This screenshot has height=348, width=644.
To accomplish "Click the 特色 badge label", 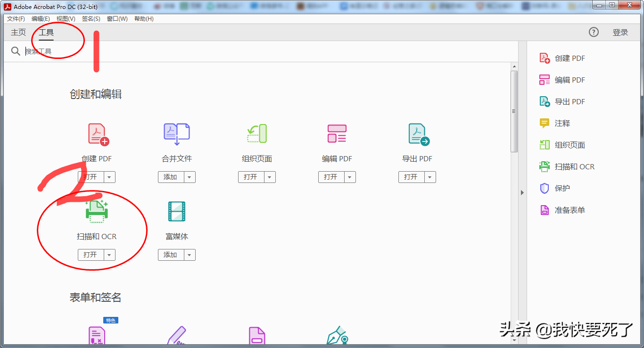I will [x=111, y=320].
